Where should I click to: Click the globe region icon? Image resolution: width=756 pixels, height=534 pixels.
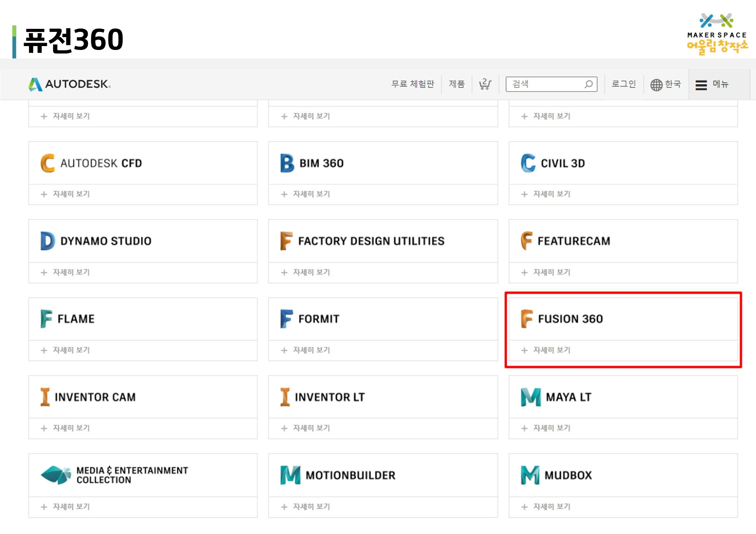point(656,85)
